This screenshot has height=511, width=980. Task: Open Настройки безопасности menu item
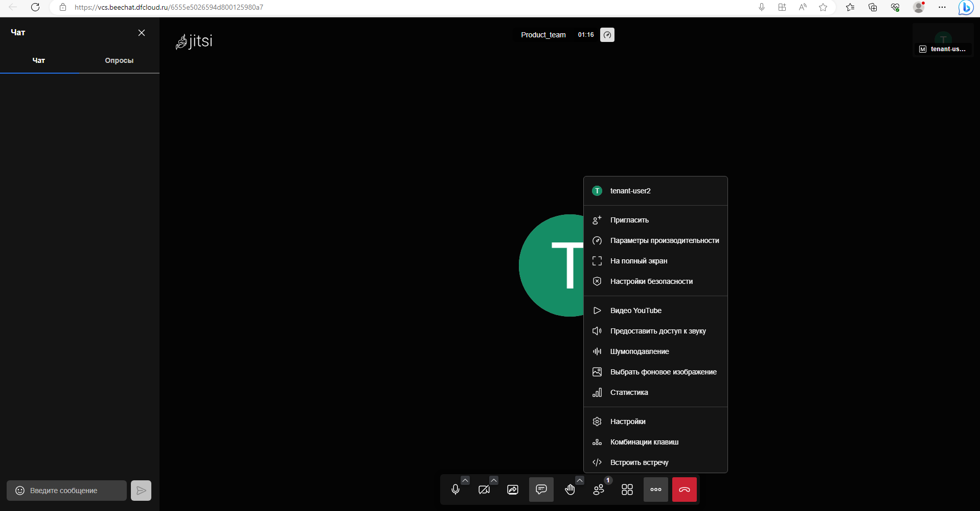(x=655, y=281)
